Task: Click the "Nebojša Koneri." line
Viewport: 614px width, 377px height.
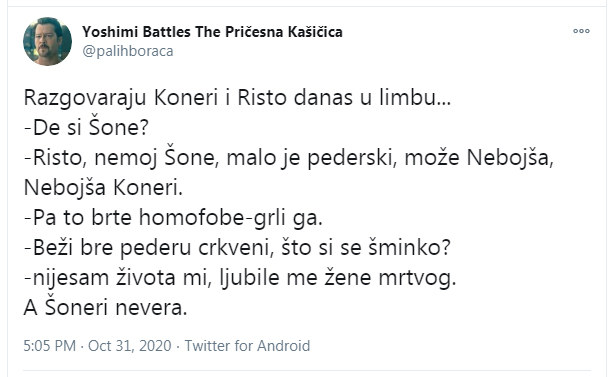Action: (103, 188)
